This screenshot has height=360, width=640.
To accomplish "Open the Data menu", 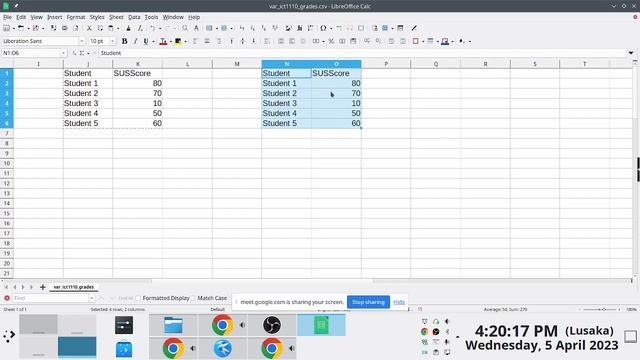I will click(x=134, y=17).
